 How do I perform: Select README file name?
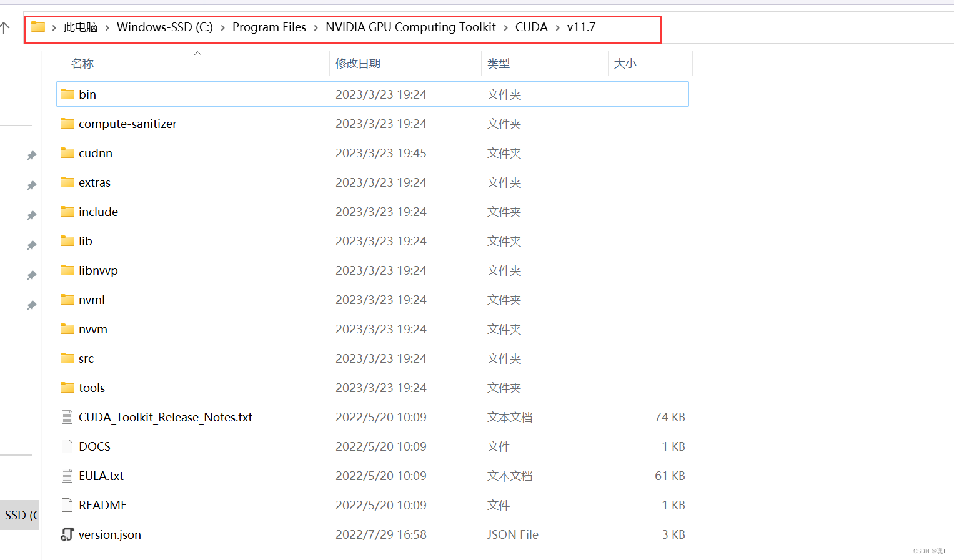pyautogui.click(x=102, y=505)
